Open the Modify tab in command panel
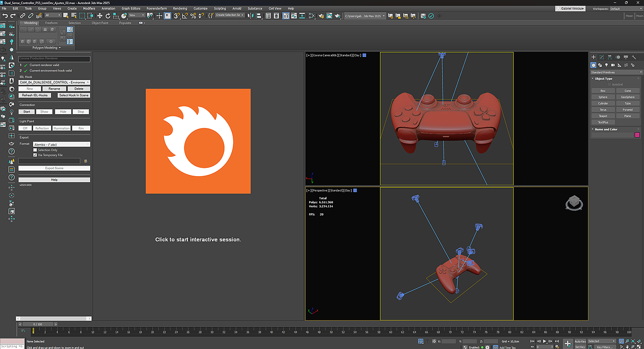The height and width of the screenshot is (349, 644). tap(601, 57)
